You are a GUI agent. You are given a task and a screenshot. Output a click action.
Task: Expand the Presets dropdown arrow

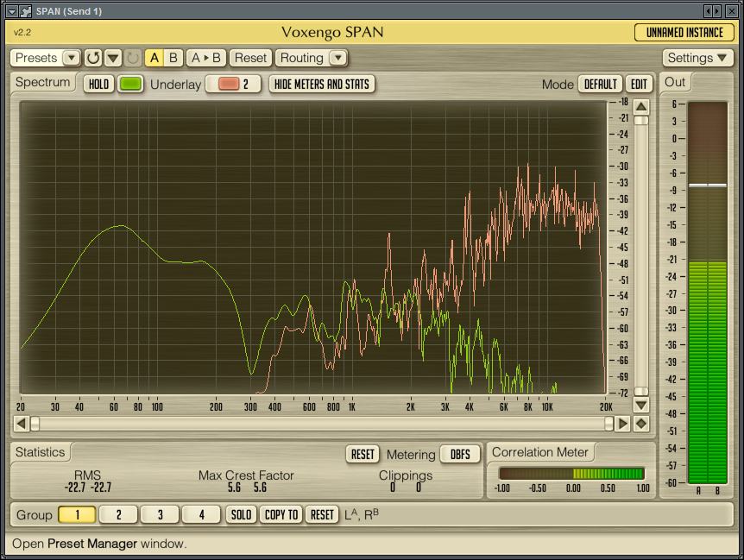pos(71,58)
